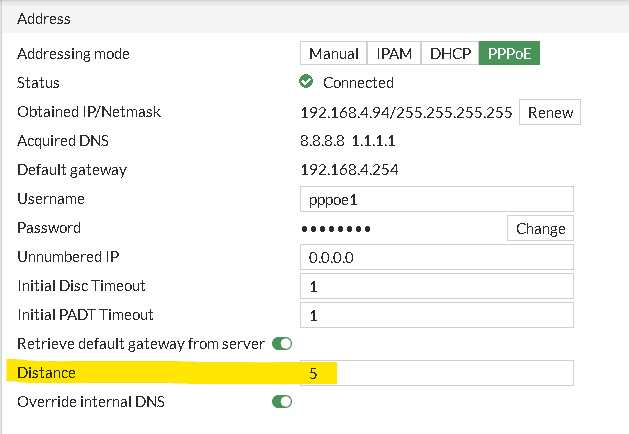Screen dimensions: 629x434
Task: Click the Default gateway label
Action: 72,170
